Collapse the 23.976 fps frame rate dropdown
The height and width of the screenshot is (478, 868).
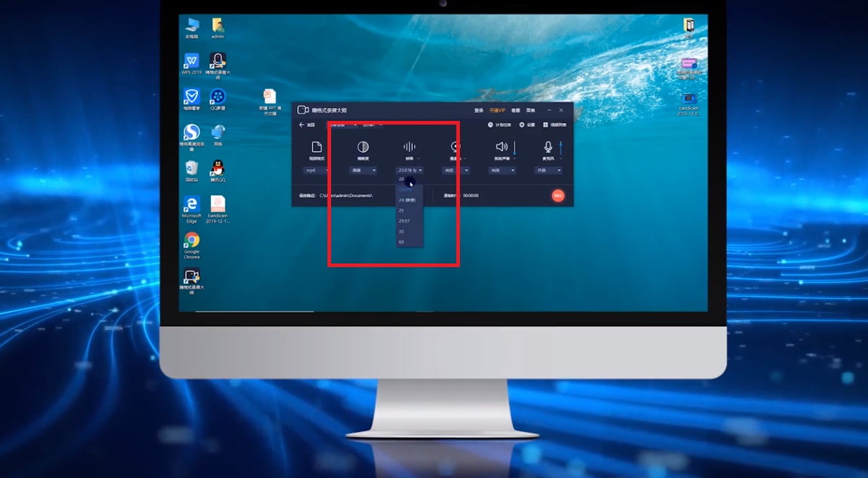click(410, 171)
